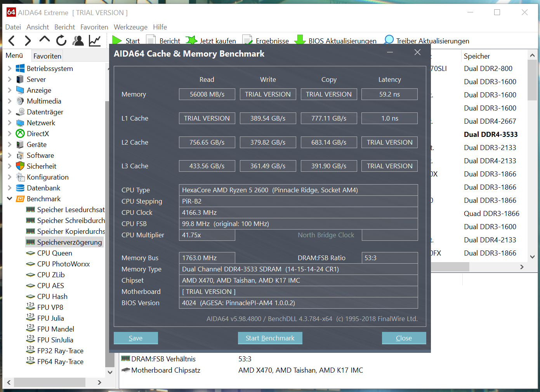This screenshot has height=392, width=540.
Task: Click the Server tower icon in tree
Action: [20, 79]
